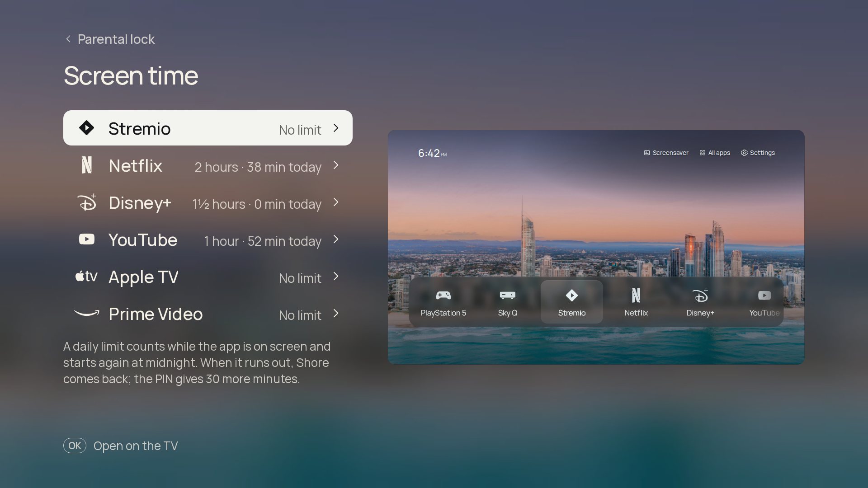Open the All apps label in preview header

[x=719, y=153]
